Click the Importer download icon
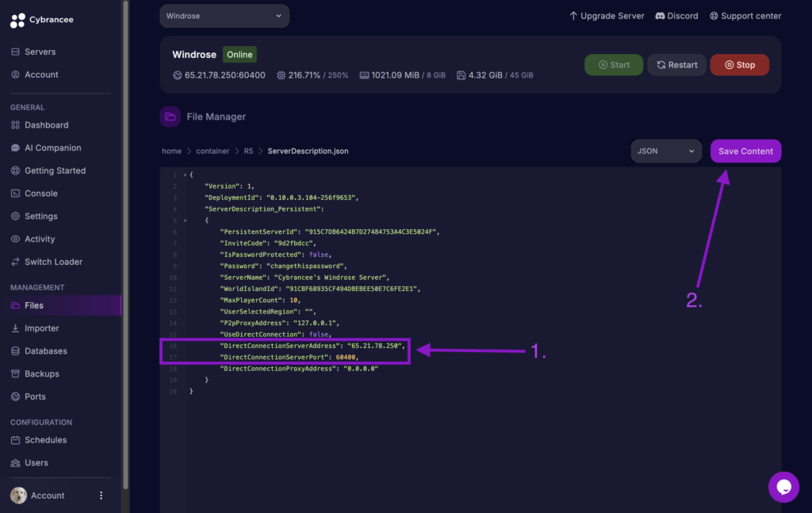 coord(17,327)
